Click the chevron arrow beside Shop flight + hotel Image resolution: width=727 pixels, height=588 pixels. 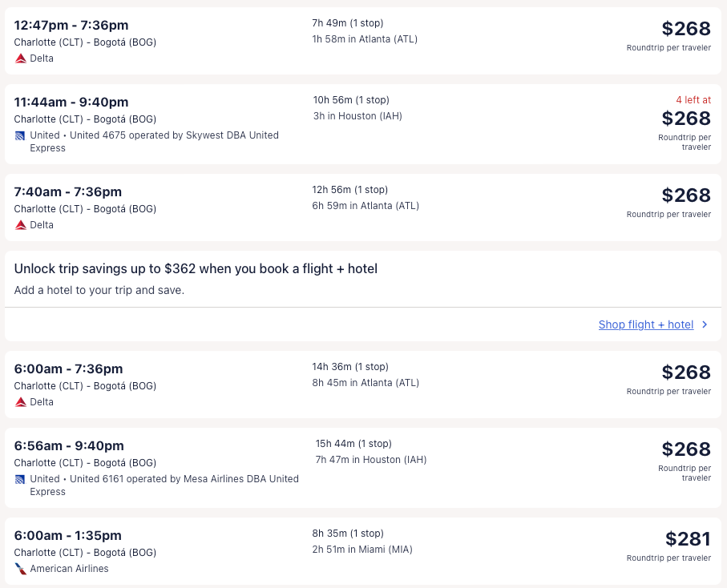pyautogui.click(x=705, y=324)
